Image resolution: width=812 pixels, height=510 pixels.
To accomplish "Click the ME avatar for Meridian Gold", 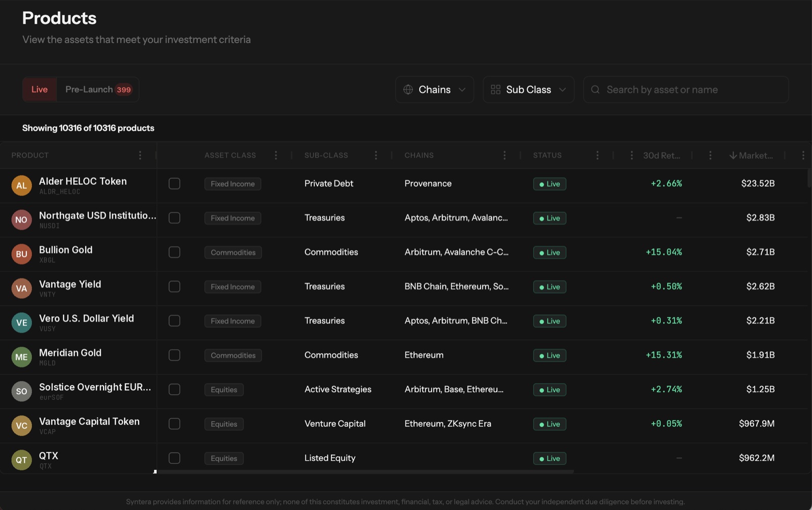I will (x=21, y=357).
